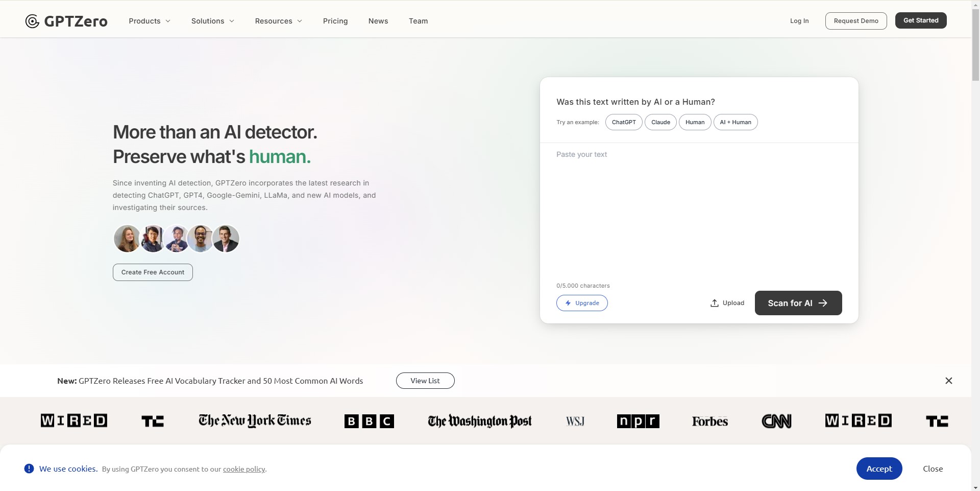The width and height of the screenshot is (980, 491).
Task: Click the Scan for AI button
Action: coord(798,303)
